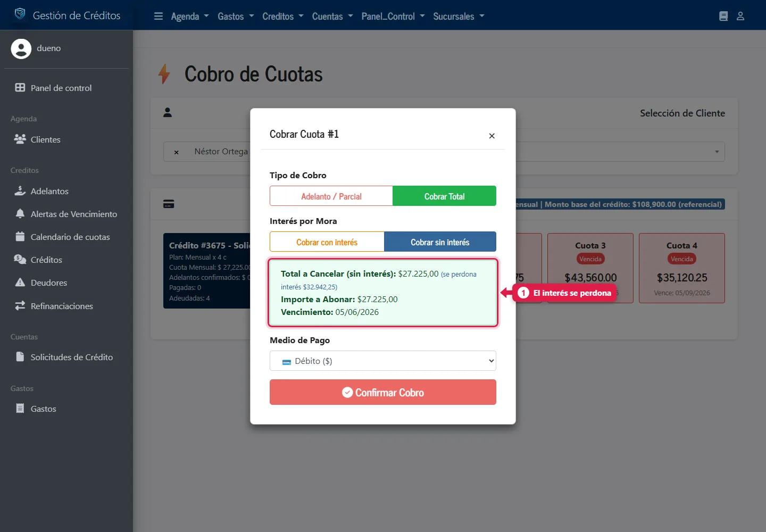Expand the Cuentas top menu
The width and height of the screenshot is (766, 532).
coord(332,16)
